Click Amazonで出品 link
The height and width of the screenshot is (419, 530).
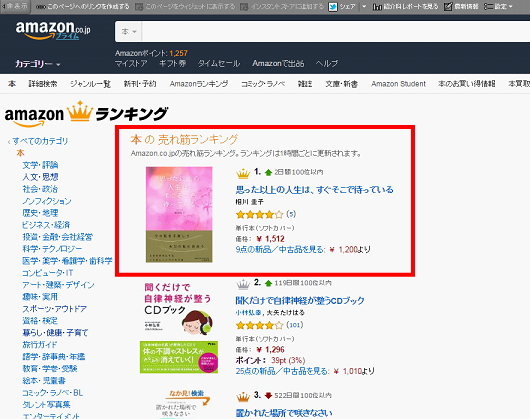[x=278, y=64]
